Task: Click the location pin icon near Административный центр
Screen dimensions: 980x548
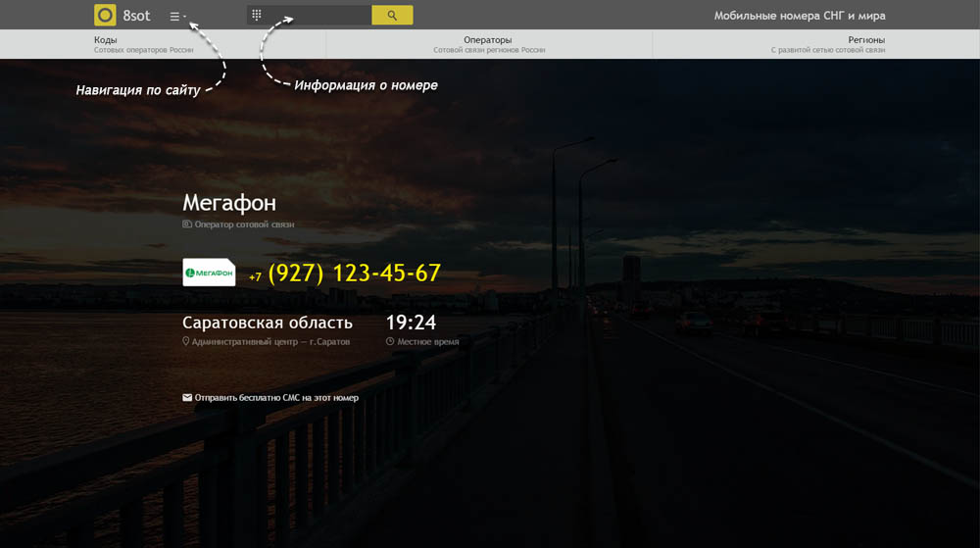Action: click(x=185, y=341)
